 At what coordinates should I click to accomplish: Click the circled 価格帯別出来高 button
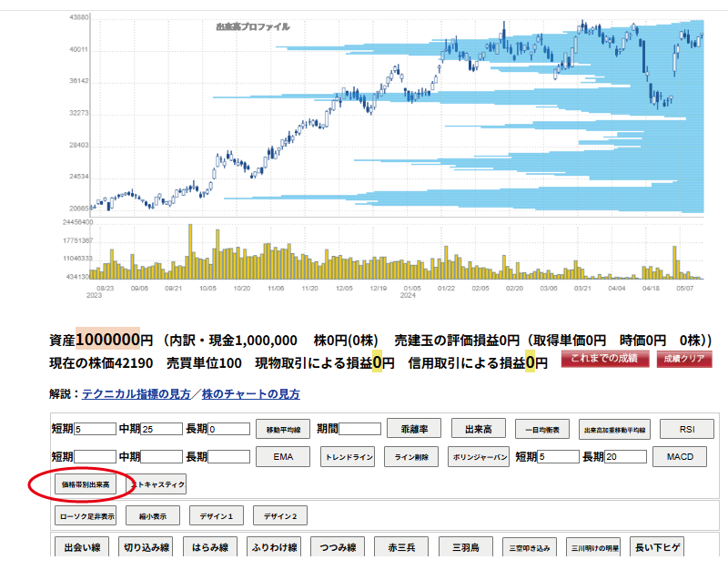pyautogui.click(x=86, y=484)
